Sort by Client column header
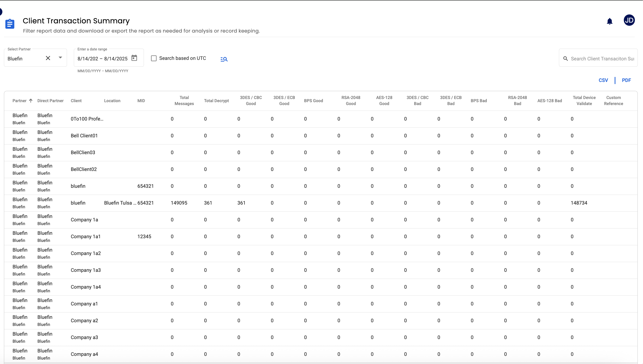The image size is (643, 364). tap(76, 101)
